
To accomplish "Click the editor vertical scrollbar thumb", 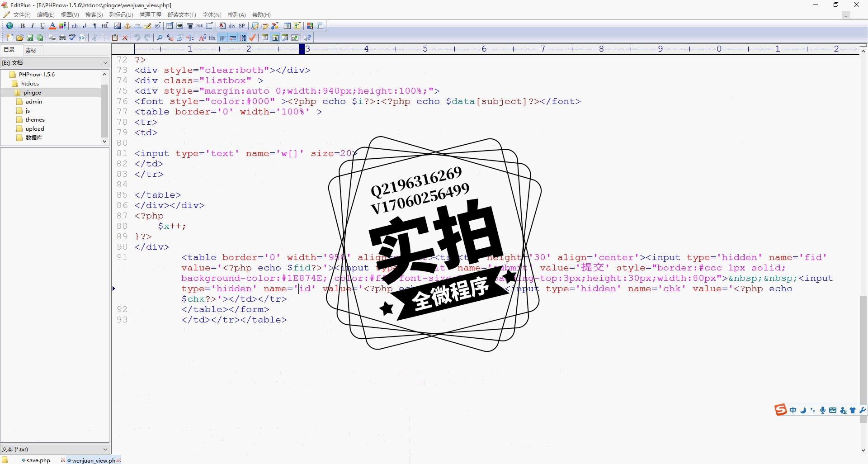I will click(x=863, y=360).
